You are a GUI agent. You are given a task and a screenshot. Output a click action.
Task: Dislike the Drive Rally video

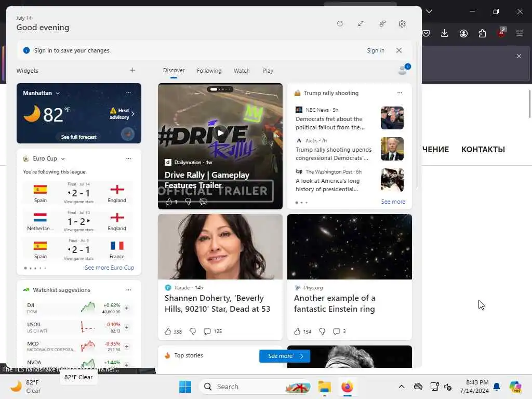click(188, 202)
